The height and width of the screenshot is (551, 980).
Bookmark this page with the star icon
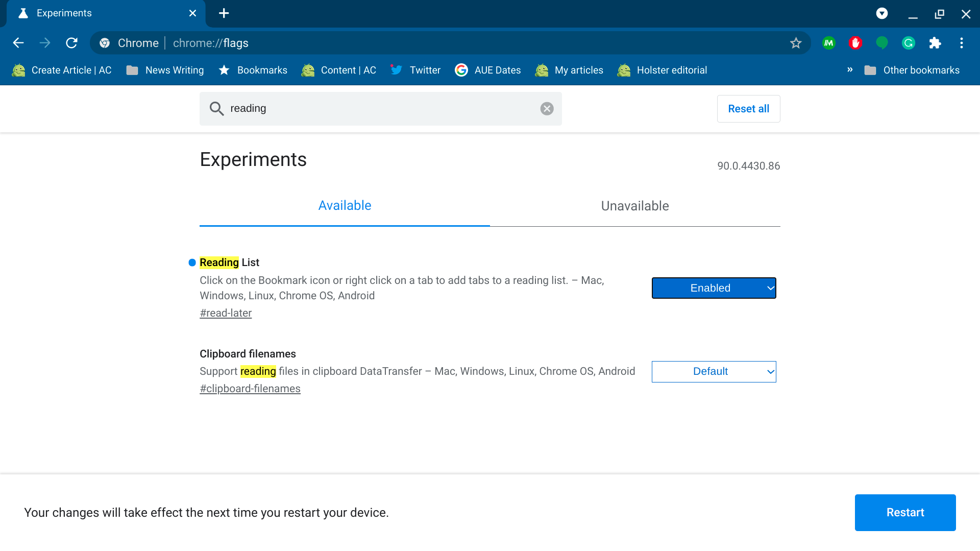(x=796, y=43)
